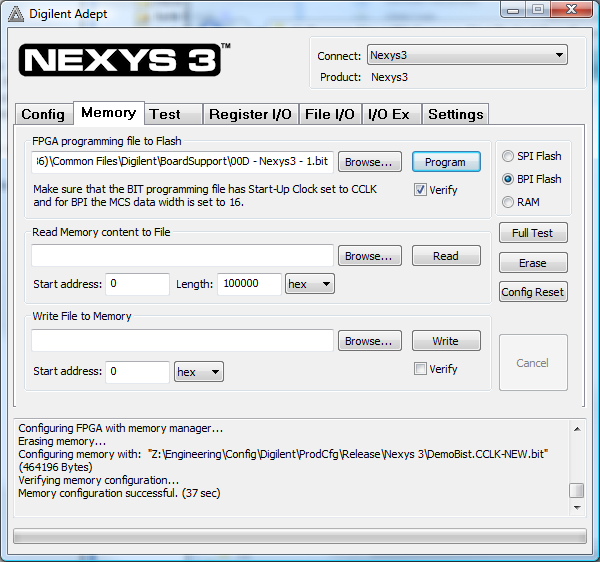Select the SPI Flash radio button
This screenshot has width=600, height=562.
508,156
